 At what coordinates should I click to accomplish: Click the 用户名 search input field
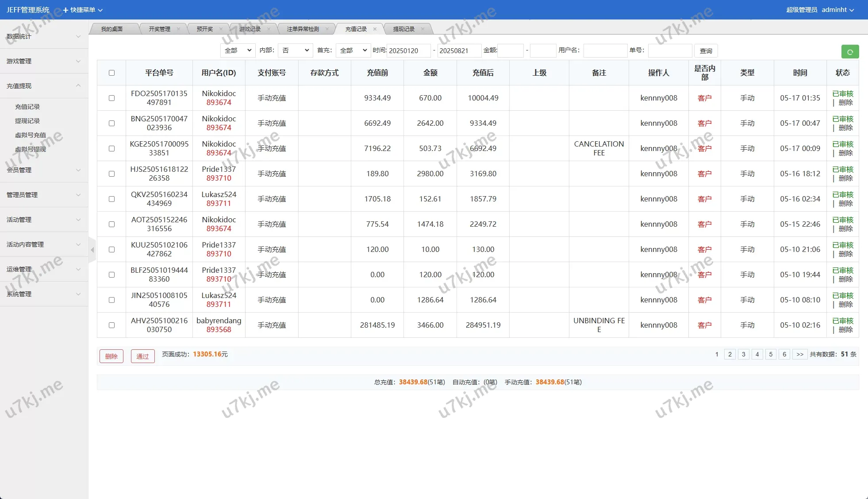[x=605, y=50]
